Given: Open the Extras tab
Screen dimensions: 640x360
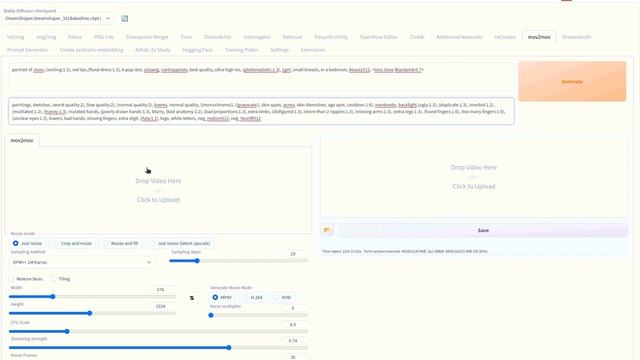Looking at the screenshot, I should tap(75, 37).
